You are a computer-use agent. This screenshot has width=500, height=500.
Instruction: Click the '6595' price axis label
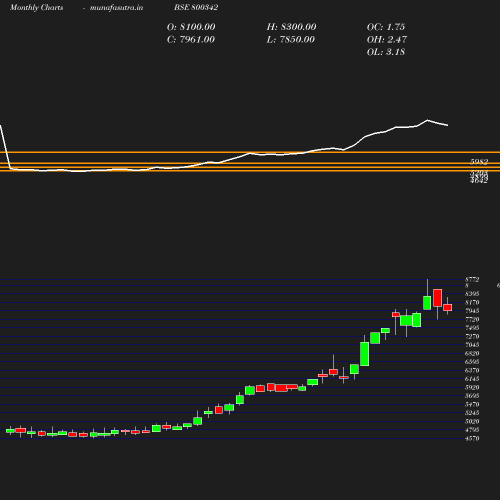(472, 362)
